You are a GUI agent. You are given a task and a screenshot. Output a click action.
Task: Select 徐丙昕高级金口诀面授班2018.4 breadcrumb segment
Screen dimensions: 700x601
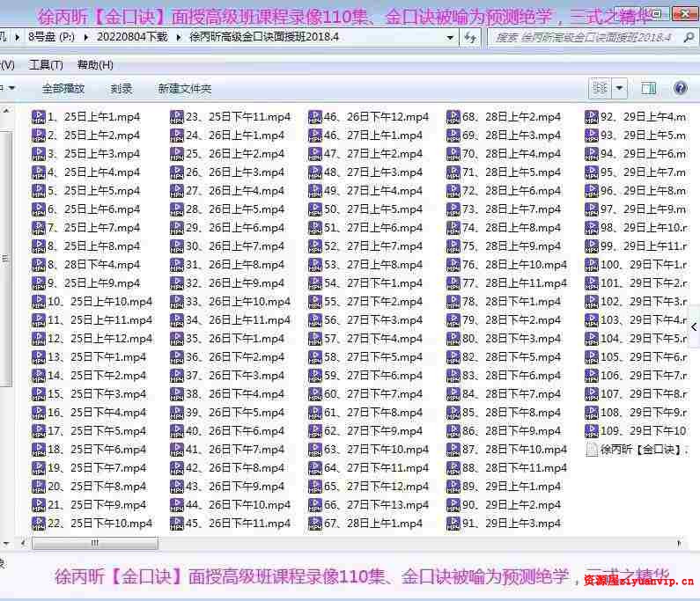(264, 37)
